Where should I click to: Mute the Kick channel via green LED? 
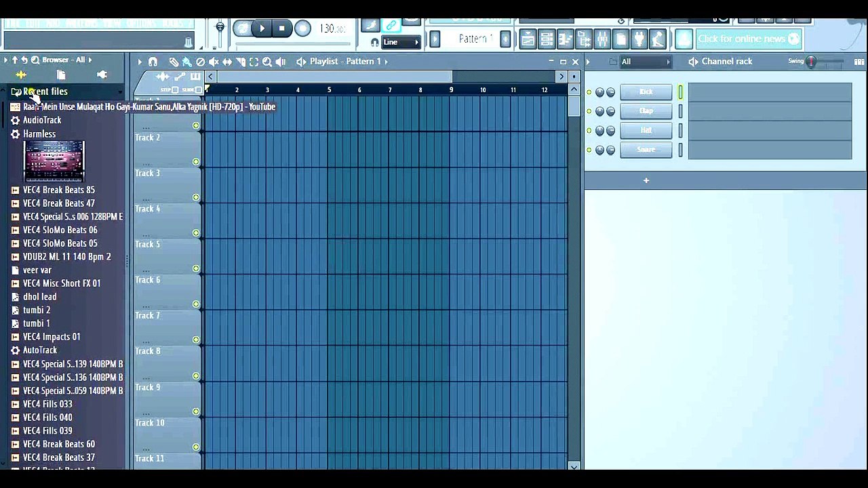(x=589, y=92)
